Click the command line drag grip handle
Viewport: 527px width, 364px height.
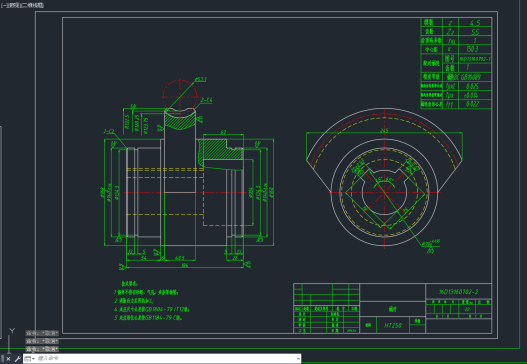pyautogui.click(x=2, y=359)
